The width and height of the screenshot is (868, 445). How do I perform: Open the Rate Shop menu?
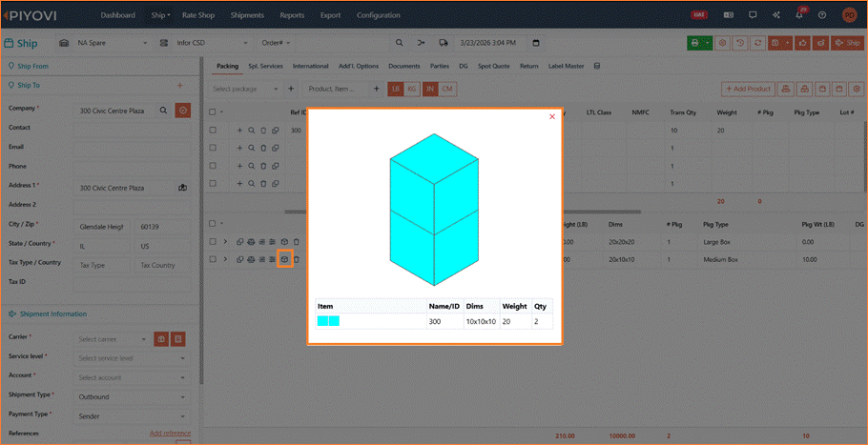coord(198,15)
